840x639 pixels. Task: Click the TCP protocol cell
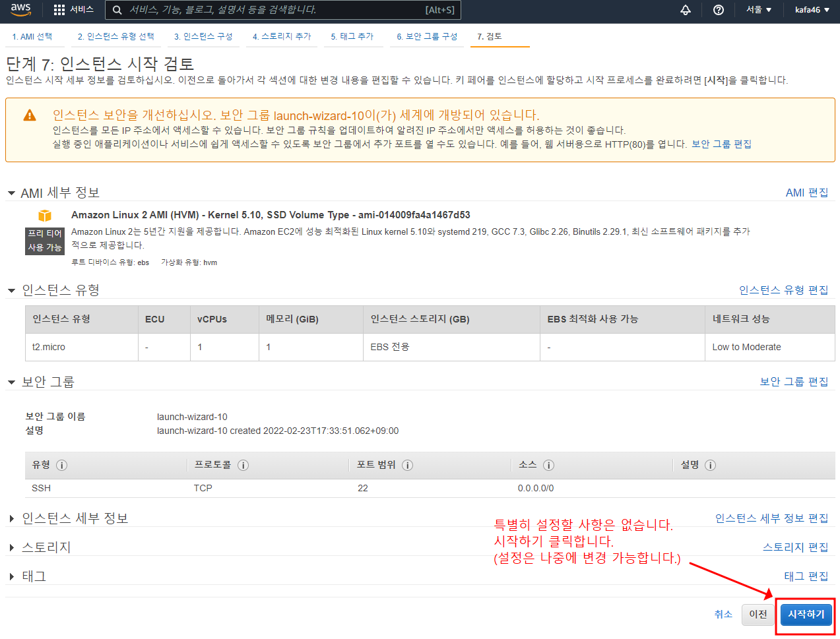click(x=203, y=488)
